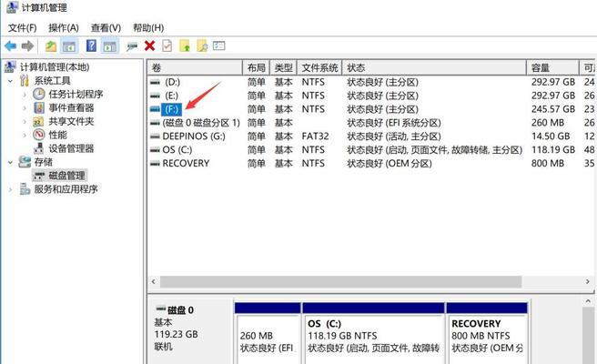This screenshot has width=597, height=364.
Task: Click the properties checkmark sheet icon
Action: pyautogui.click(x=167, y=46)
